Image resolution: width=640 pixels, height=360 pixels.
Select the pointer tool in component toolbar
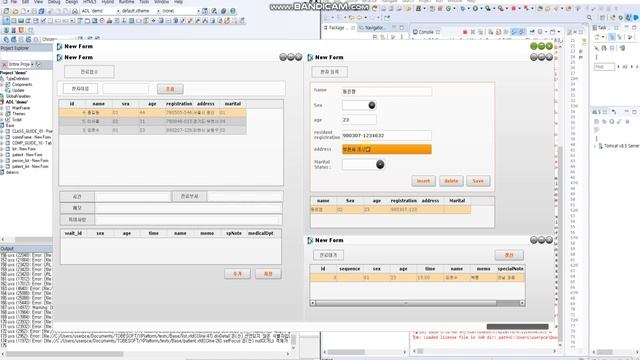pos(7,20)
